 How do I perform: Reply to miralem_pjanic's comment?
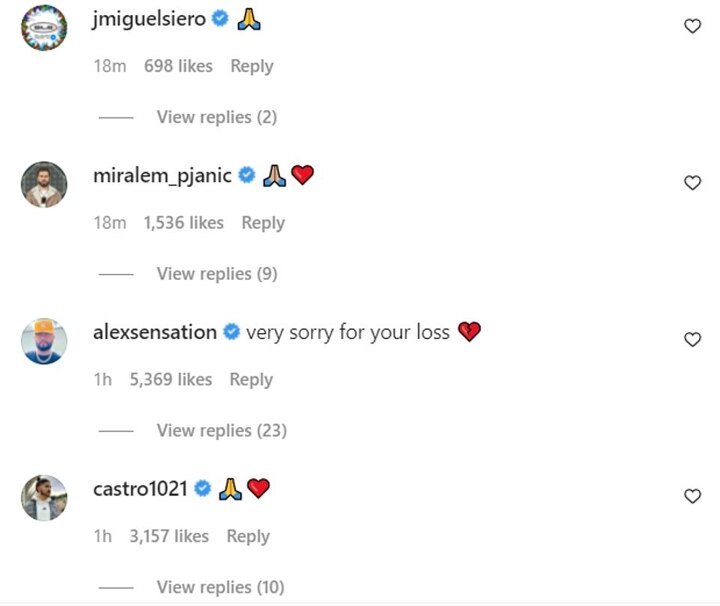263,223
